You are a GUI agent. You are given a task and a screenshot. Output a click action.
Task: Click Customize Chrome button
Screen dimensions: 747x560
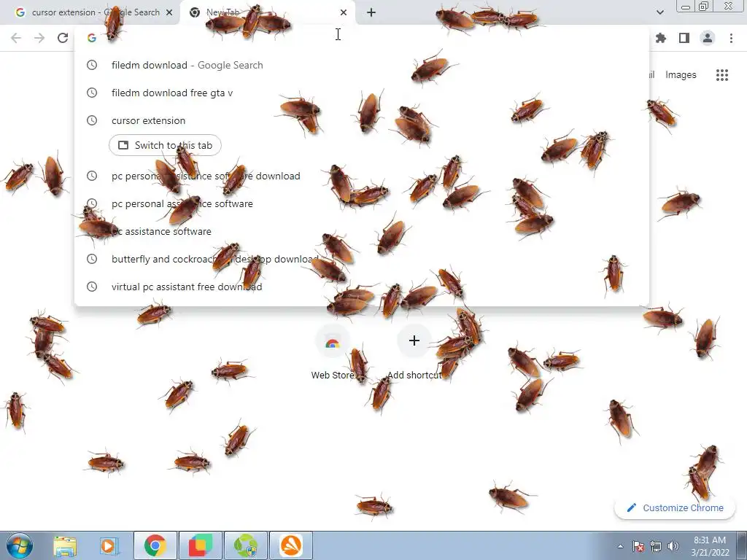click(675, 507)
